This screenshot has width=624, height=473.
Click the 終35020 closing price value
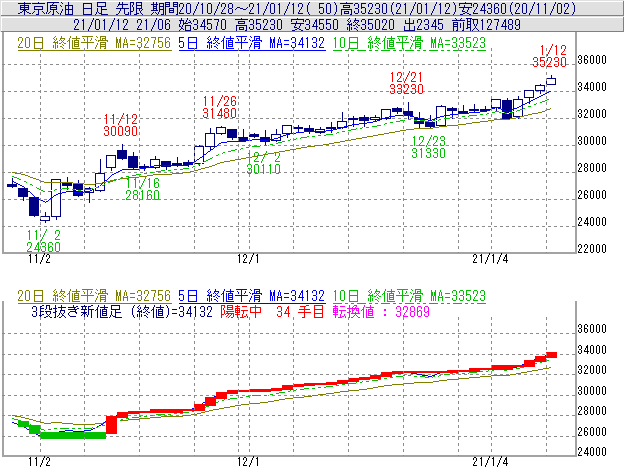(370, 25)
